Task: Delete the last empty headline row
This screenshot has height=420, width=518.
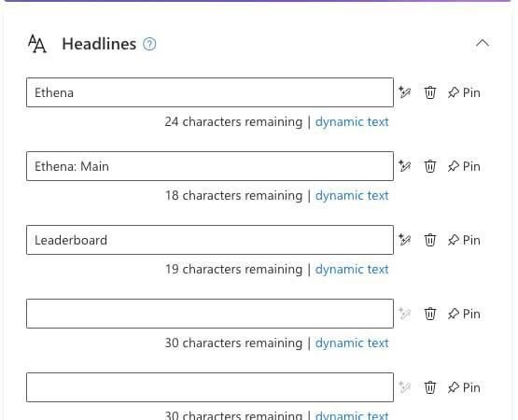Action: (x=429, y=387)
